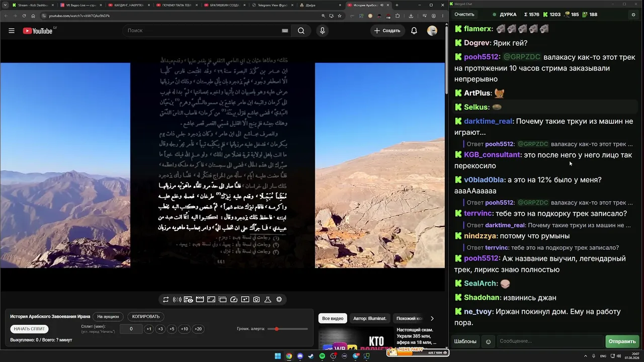Click the flask icon in player toolbar

[268, 300]
